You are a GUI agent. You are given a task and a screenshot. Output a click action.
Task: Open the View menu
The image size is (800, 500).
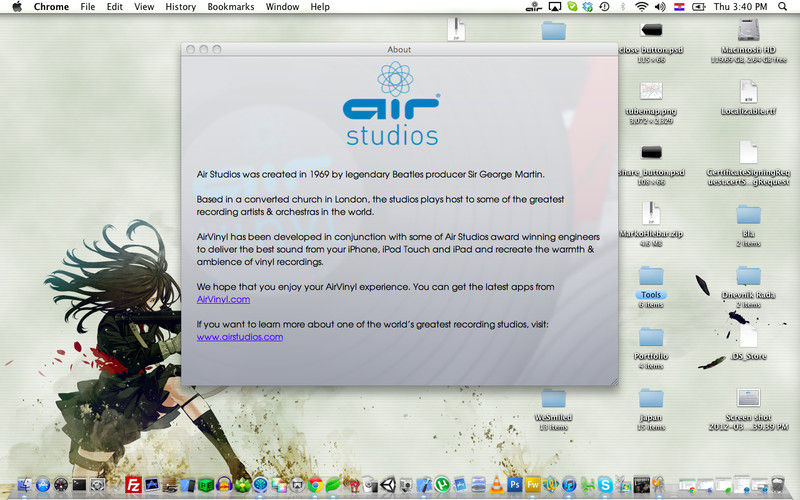[x=144, y=7]
